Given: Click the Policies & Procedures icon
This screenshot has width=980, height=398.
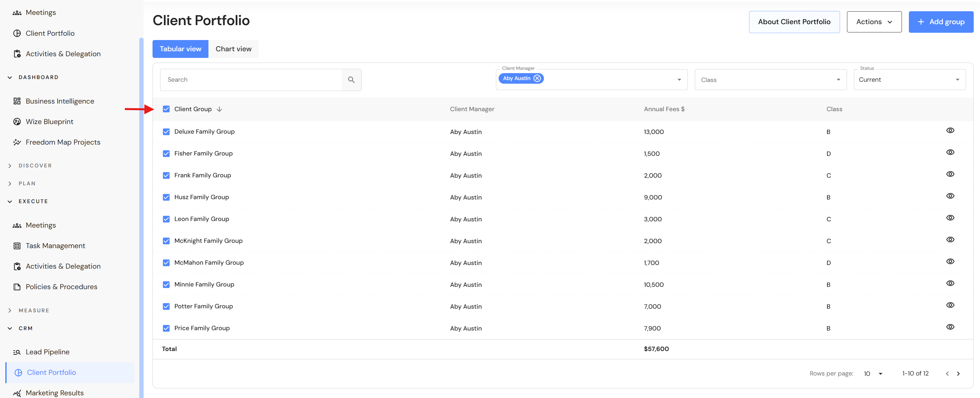Looking at the screenshot, I should point(17,287).
